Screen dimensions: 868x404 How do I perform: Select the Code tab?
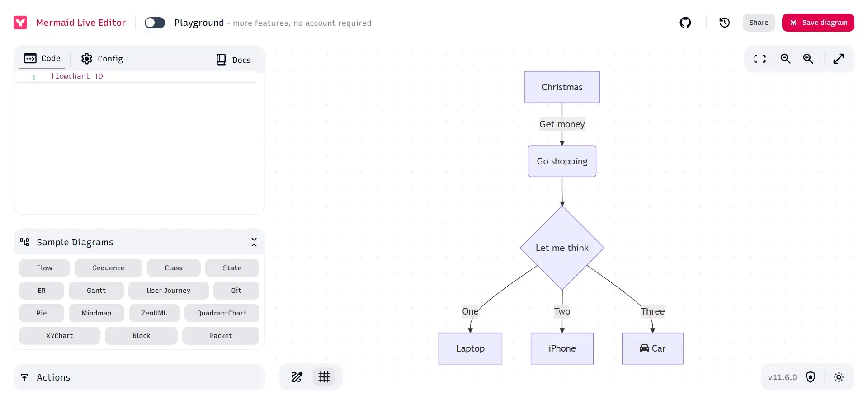[x=42, y=58]
